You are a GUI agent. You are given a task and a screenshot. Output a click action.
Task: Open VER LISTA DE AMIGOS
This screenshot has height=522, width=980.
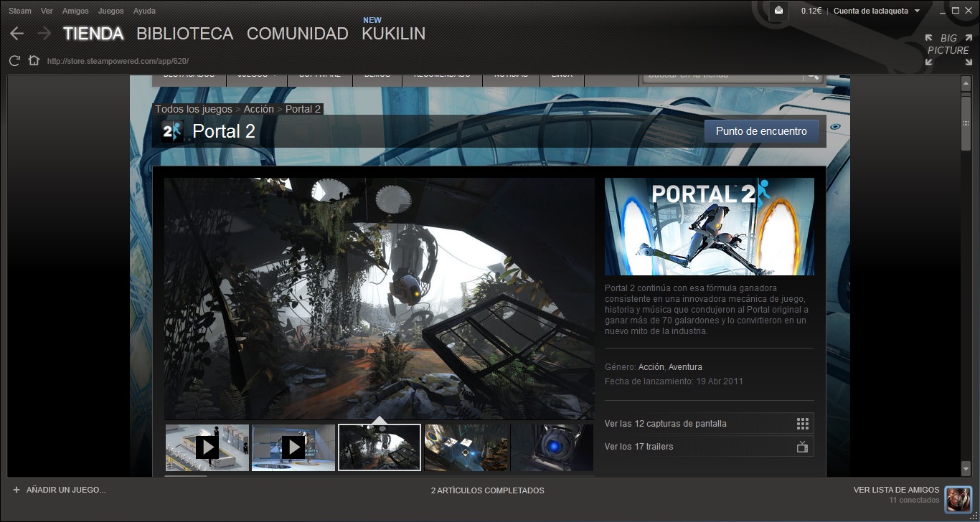point(896,490)
